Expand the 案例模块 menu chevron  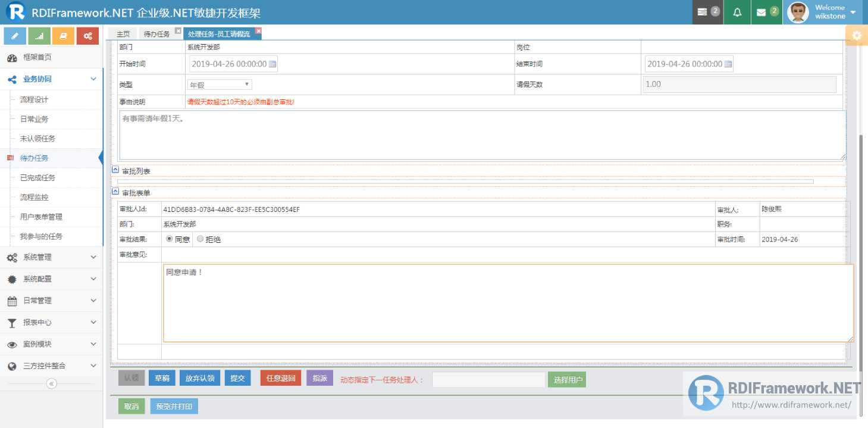point(93,344)
